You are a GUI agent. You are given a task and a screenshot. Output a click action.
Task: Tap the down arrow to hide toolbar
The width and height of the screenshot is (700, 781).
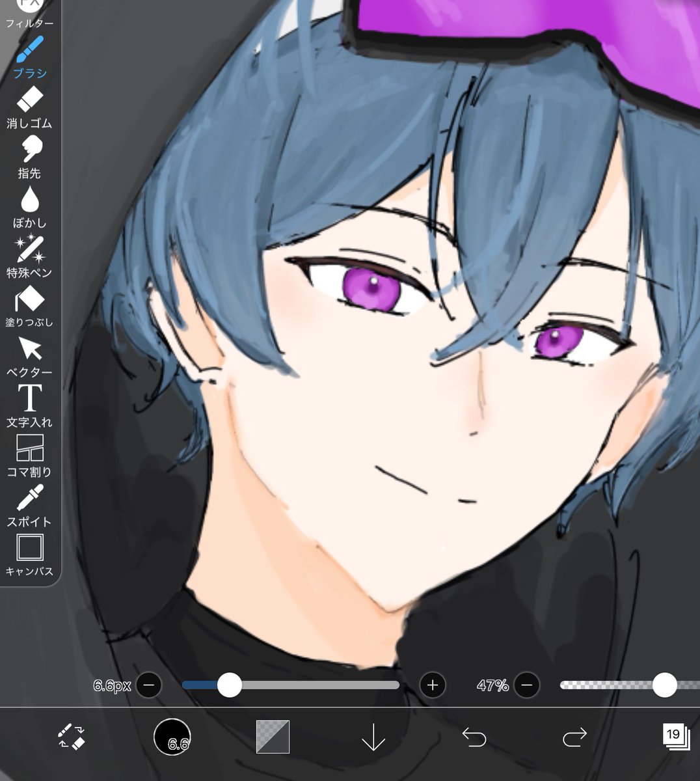pyautogui.click(x=373, y=737)
